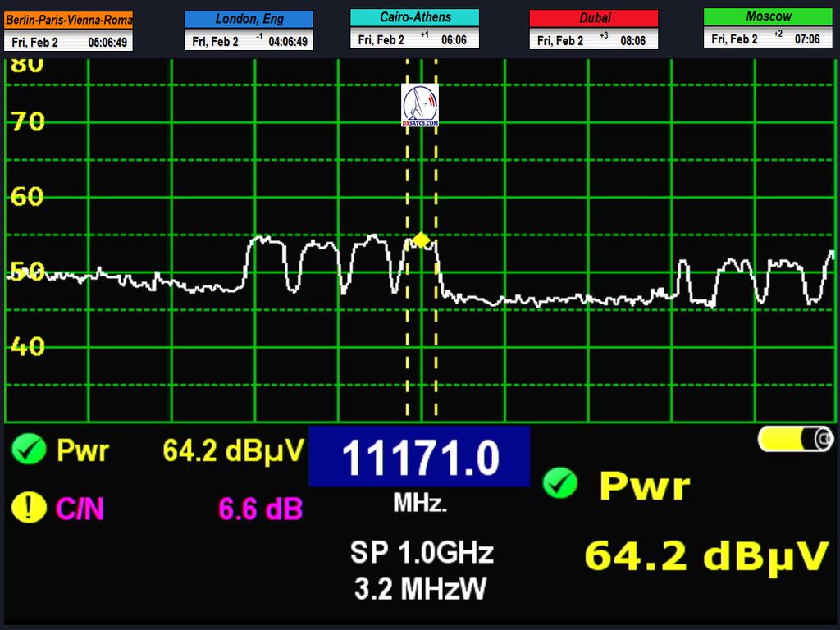Click the C/N 6.6 dB reading

point(260,509)
